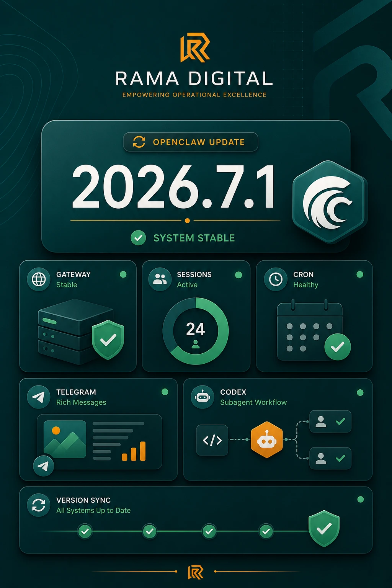
Task: Click the 24 sessions donut chart
Action: point(196,331)
